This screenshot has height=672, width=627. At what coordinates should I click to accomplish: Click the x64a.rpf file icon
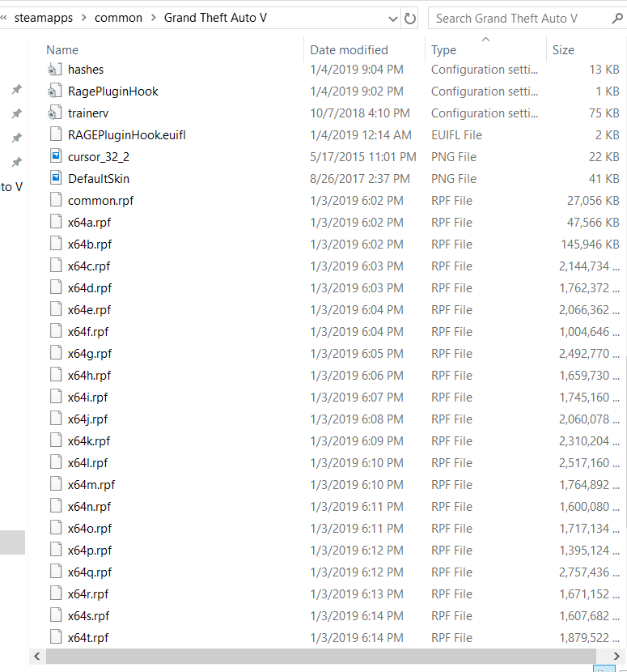[x=56, y=222]
